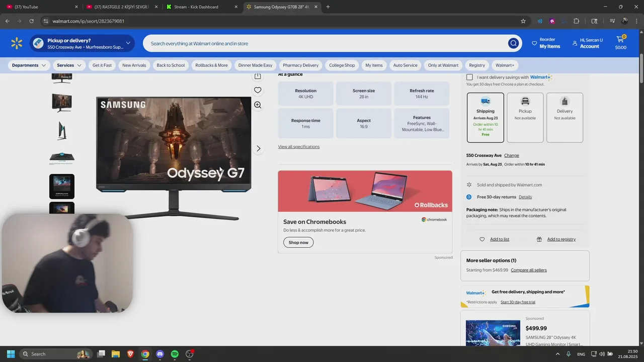Image resolution: width=644 pixels, height=362 pixels.
Task: Check the Walmart+ delivery savings box
Action: coord(469,77)
